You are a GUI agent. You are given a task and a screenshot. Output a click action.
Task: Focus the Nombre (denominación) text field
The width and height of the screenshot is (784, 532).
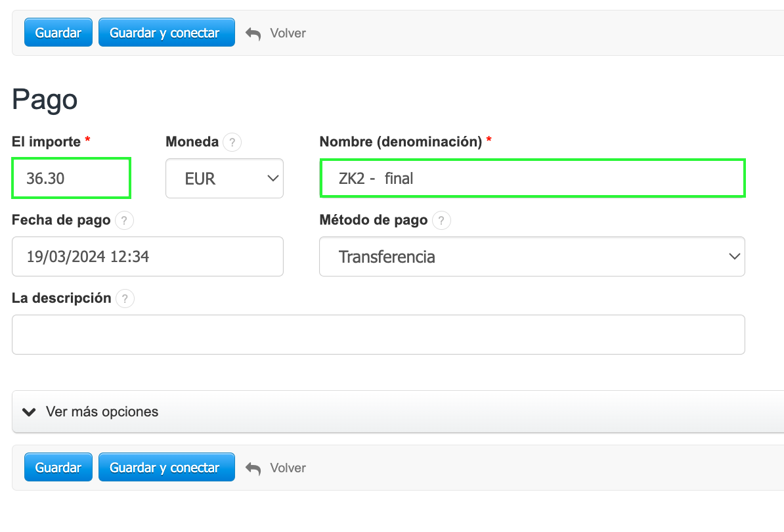point(532,178)
